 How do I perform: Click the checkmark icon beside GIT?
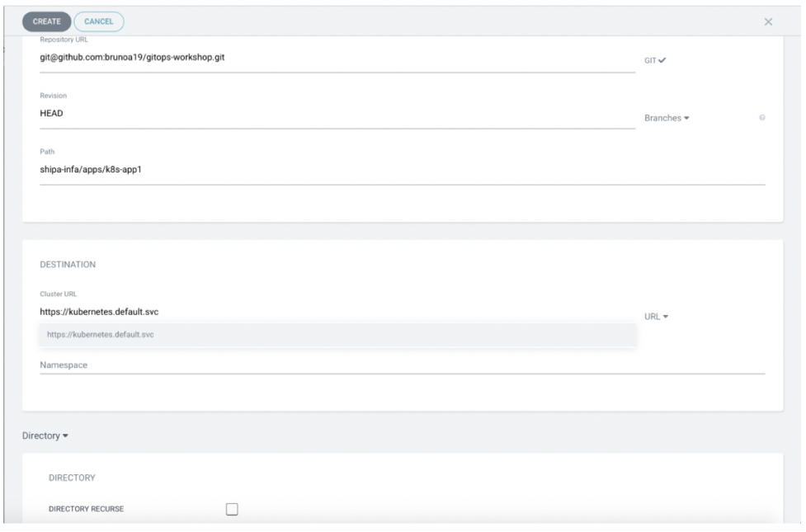click(662, 59)
